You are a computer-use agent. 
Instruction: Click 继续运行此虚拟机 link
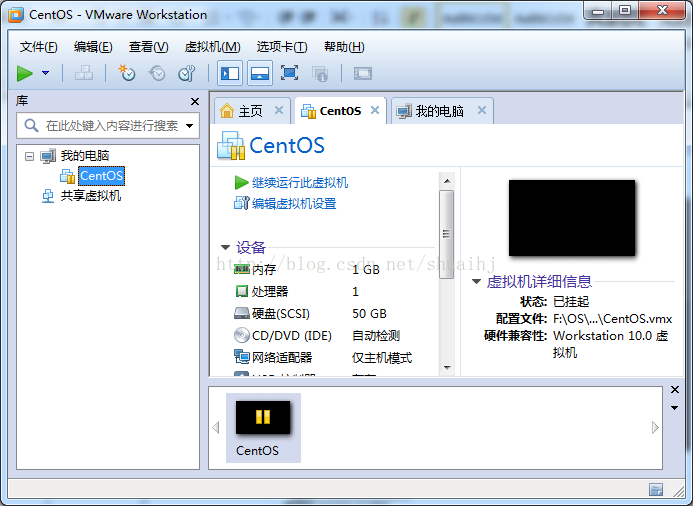click(x=300, y=183)
